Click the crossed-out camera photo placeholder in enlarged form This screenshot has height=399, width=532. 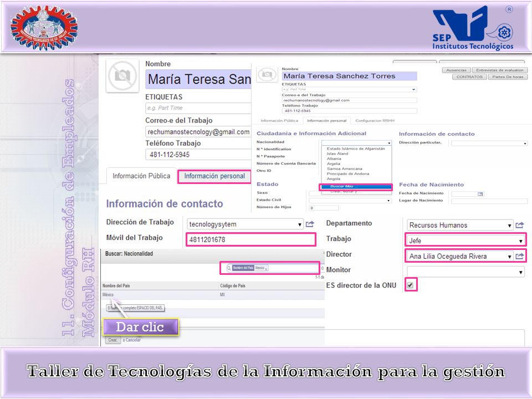click(122, 75)
